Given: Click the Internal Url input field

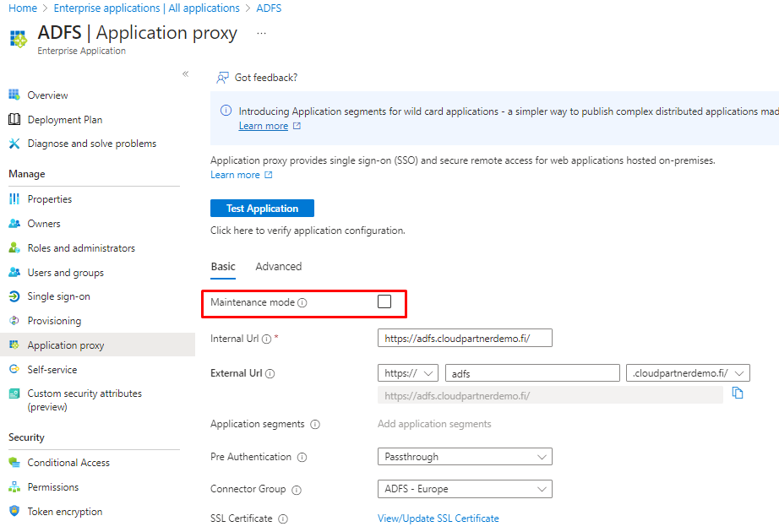Looking at the screenshot, I should pyautogui.click(x=464, y=339).
